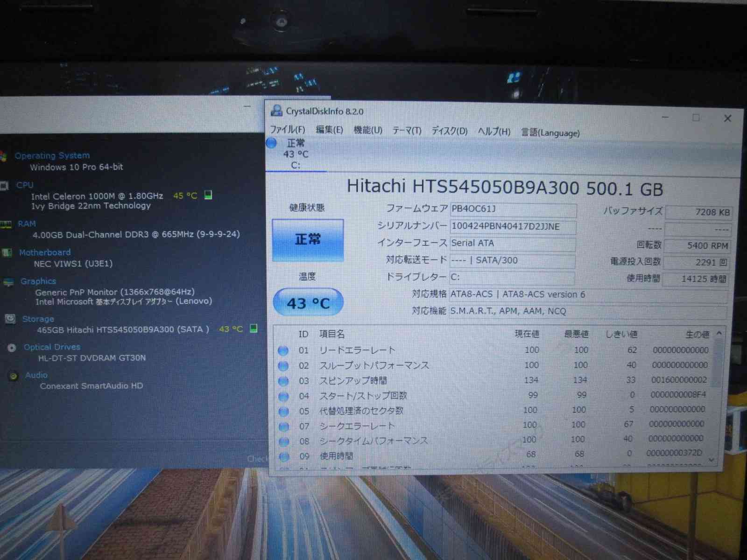
Task: Click the CrystalDiskInfo title bar icon
Action: [x=277, y=111]
